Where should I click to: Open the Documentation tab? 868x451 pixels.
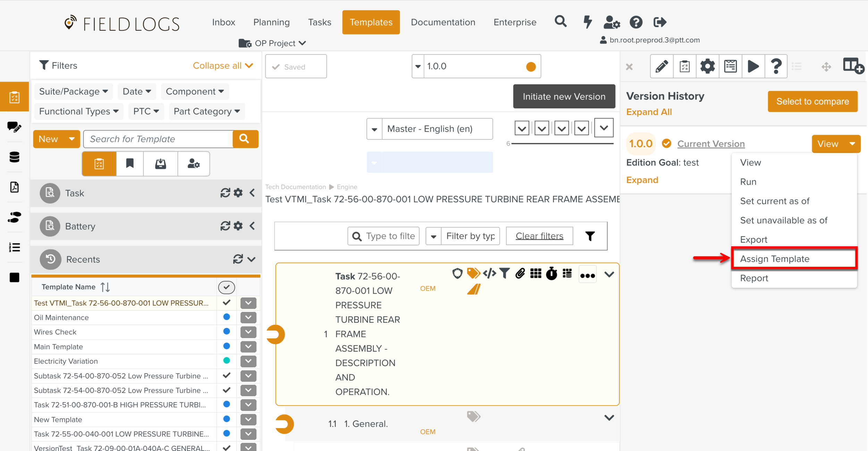point(443,22)
